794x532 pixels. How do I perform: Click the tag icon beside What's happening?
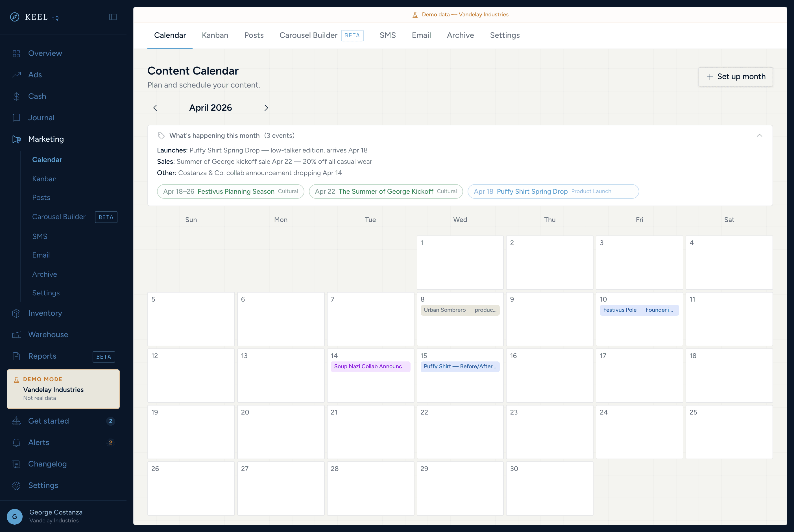click(x=161, y=136)
